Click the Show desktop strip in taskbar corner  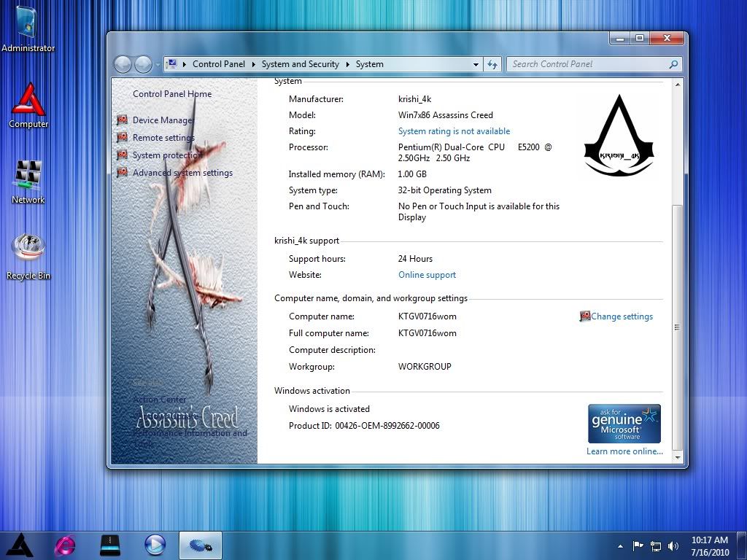pos(742,545)
